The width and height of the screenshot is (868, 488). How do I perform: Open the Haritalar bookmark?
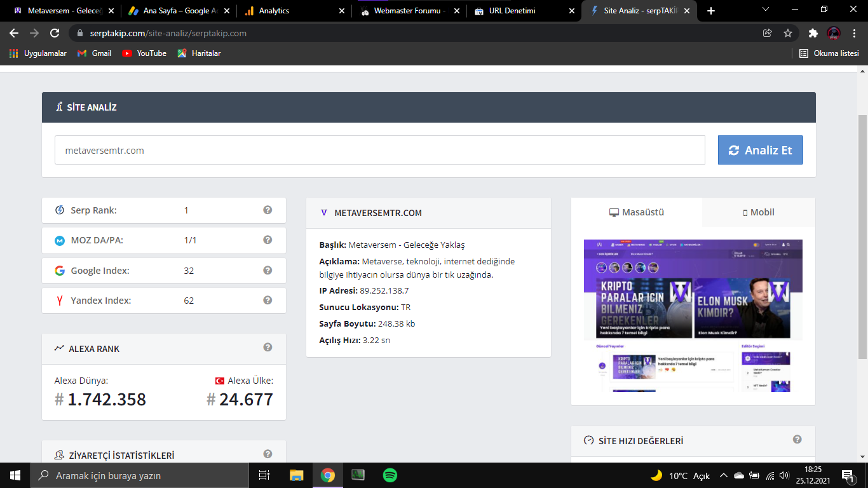(x=199, y=53)
